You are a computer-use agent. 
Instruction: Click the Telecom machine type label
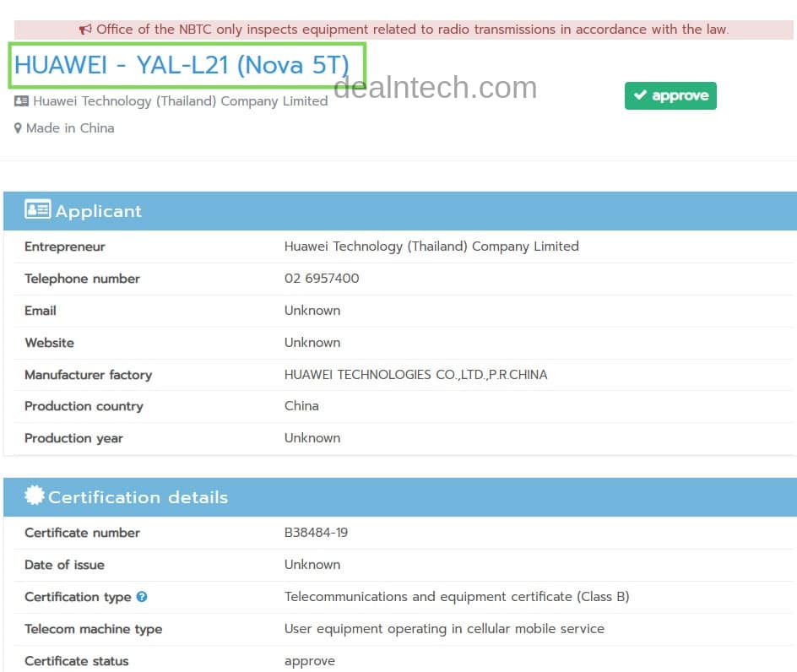click(x=93, y=629)
